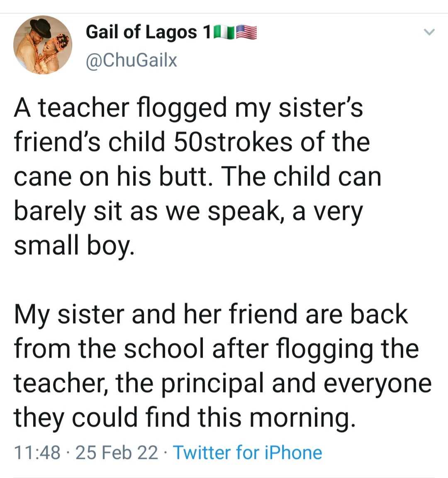Click the line "cane on his butt. The child can"

[x=197, y=176]
